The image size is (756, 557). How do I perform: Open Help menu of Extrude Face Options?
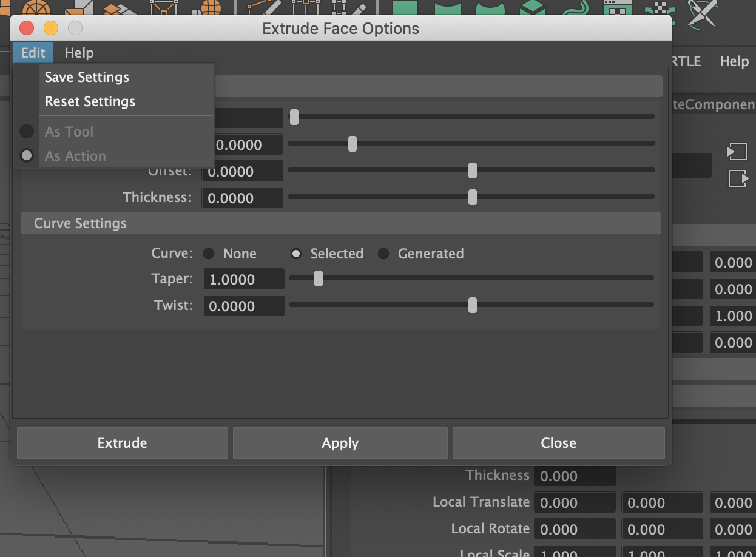click(79, 53)
